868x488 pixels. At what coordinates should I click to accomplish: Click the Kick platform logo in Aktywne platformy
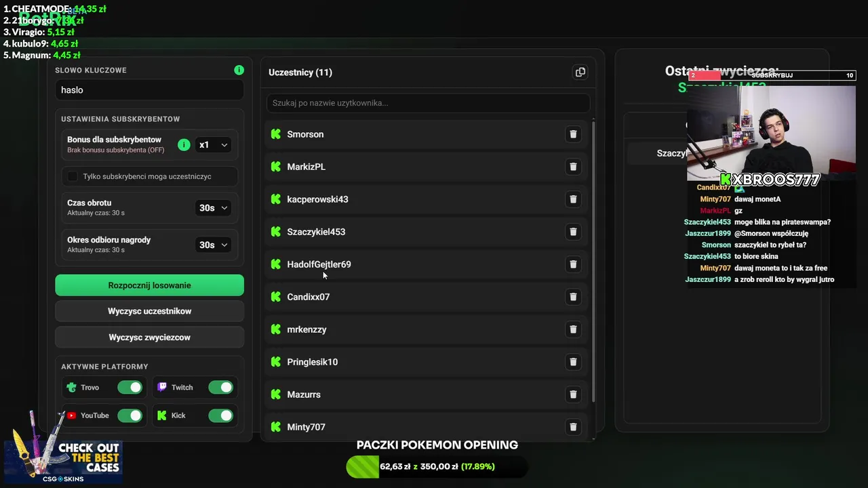coord(162,415)
